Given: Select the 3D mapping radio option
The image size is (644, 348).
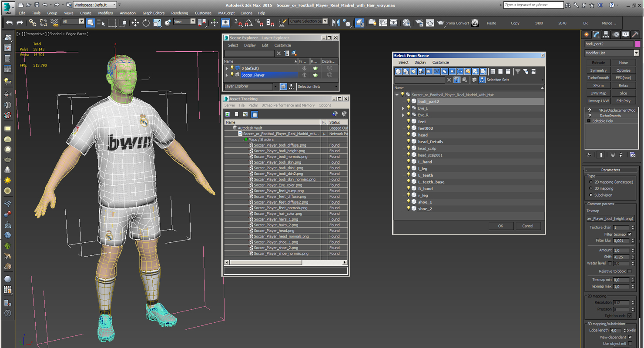Looking at the screenshot, I should (590, 189).
